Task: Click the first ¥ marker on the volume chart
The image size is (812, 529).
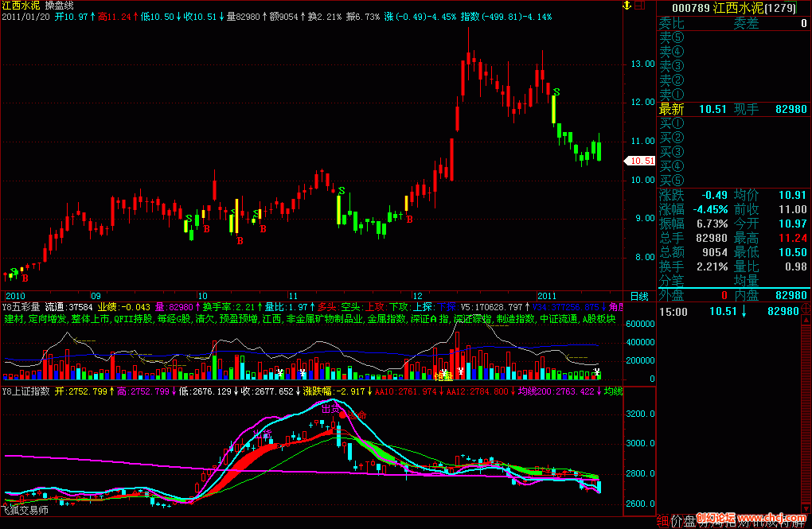Action: 280,371
